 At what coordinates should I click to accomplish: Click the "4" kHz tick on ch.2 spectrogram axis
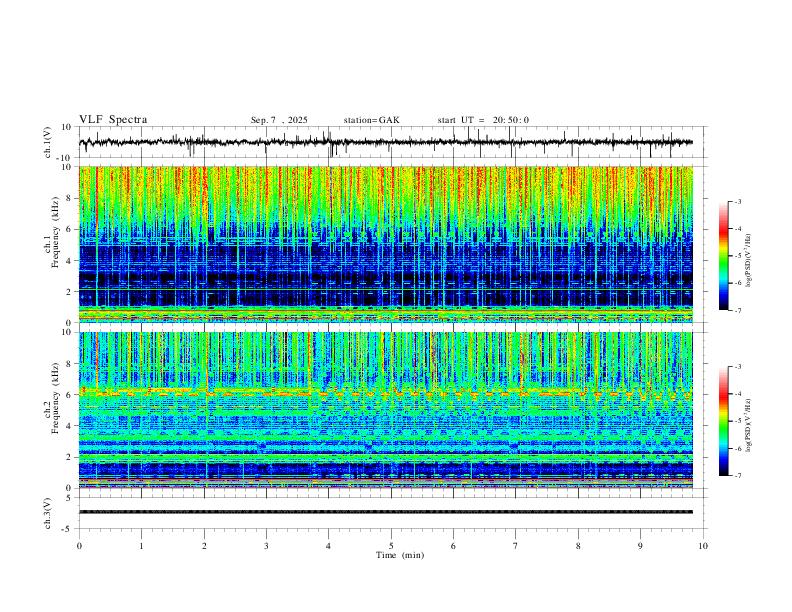click(70, 426)
